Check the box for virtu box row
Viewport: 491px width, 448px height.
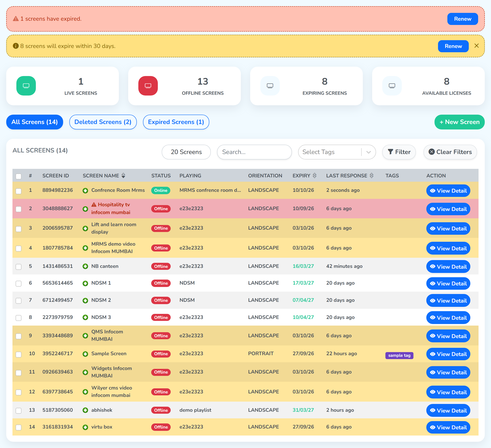(19, 427)
